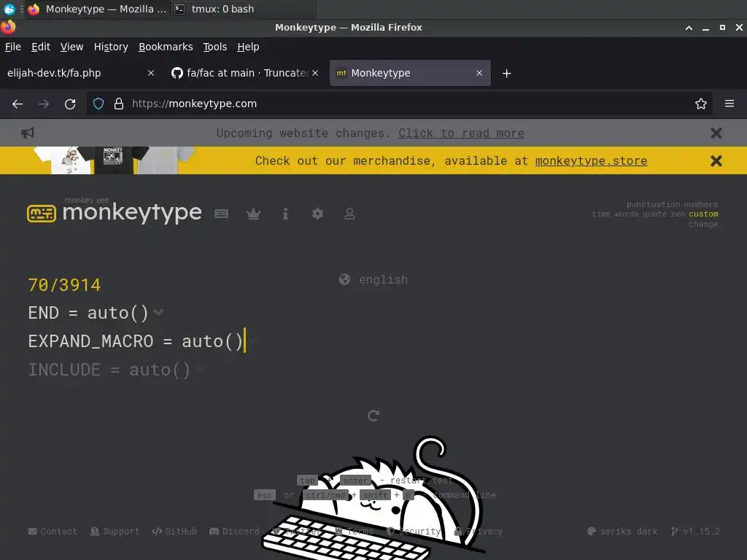
Task: Click the keyboard icon to start test
Action: pos(221,214)
